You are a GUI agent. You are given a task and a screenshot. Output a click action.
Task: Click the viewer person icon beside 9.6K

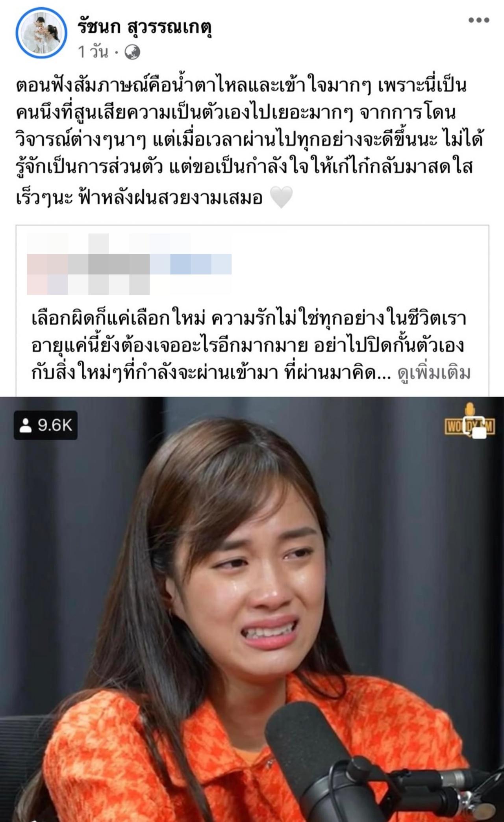coord(26,425)
